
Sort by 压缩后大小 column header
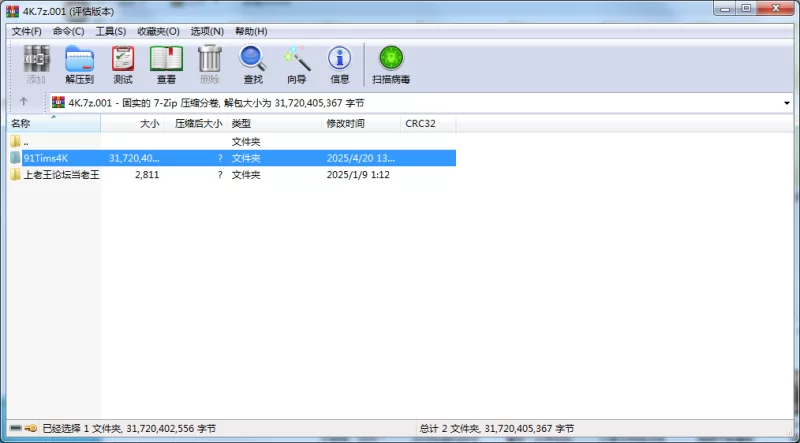195,124
